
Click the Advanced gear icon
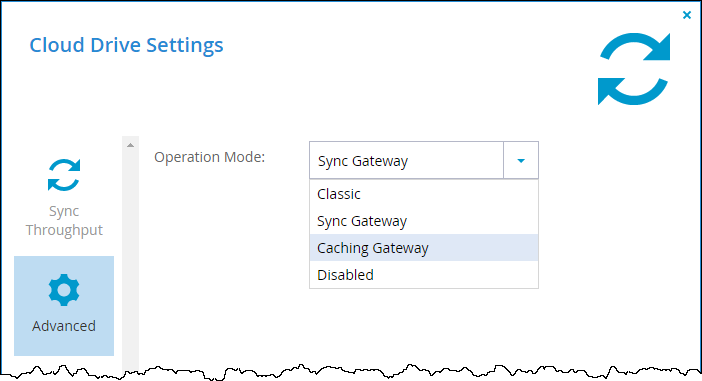pos(64,290)
